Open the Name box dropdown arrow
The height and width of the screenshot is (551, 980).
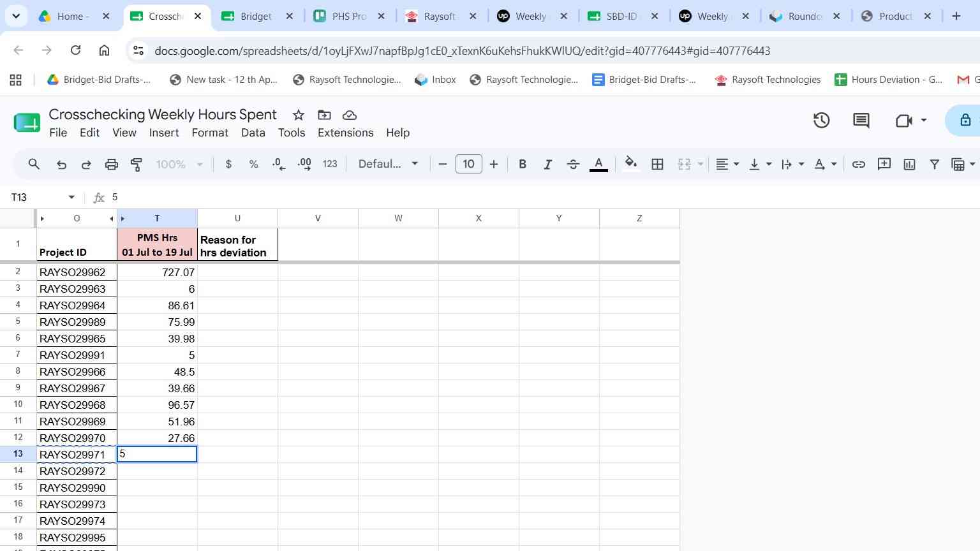coord(71,197)
